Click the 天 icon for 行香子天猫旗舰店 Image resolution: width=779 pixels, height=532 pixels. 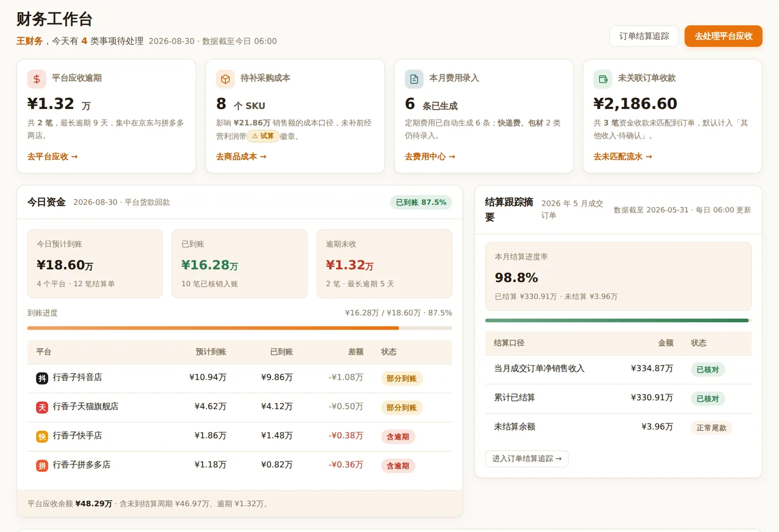point(42,407)
